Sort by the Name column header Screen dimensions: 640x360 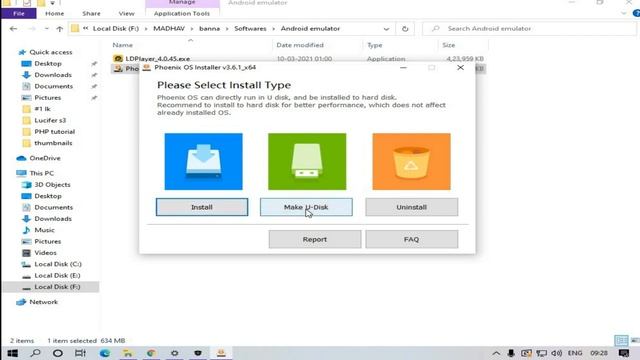point(122,45)
